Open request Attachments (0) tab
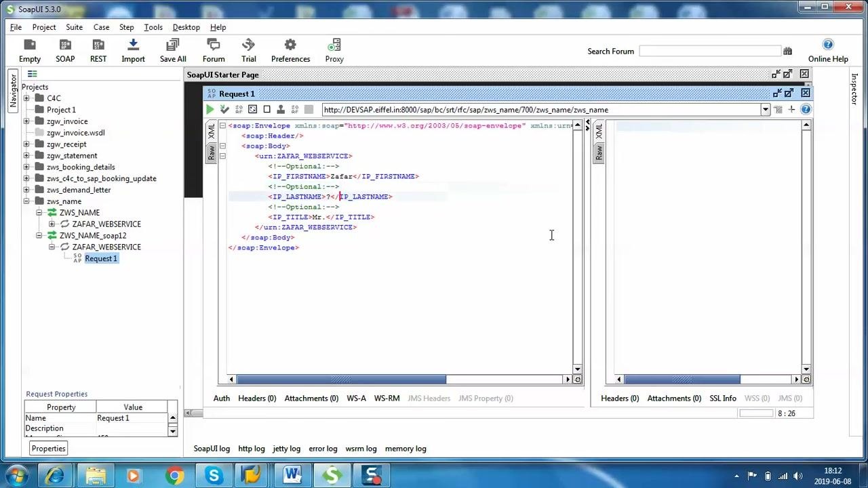868x488 pixels. pos(311,399)
